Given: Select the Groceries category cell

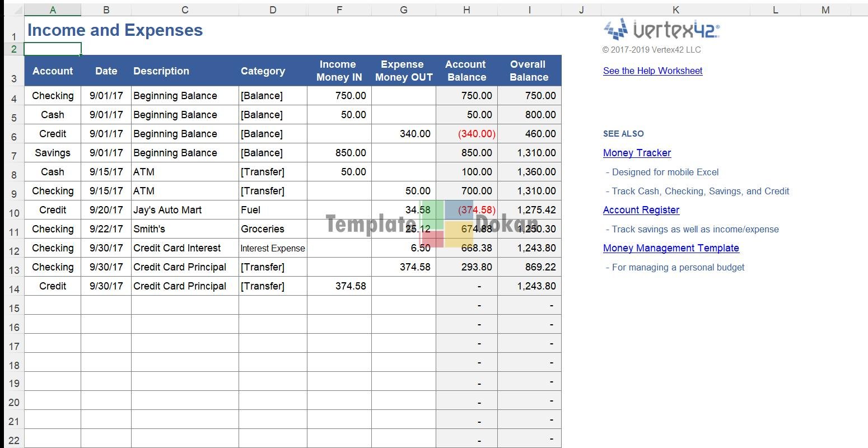Looking at the screenshot, I should pyautogui.click(x=273, y=229).
